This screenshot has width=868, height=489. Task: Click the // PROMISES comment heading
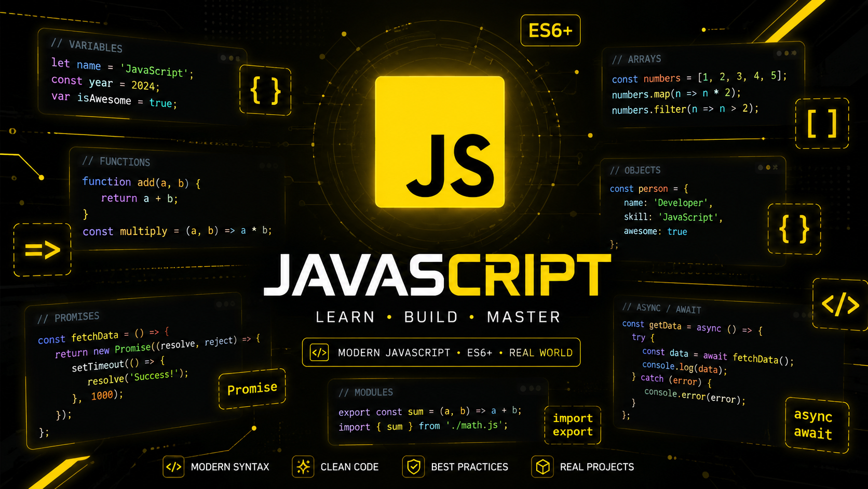(x=69, y=318)
